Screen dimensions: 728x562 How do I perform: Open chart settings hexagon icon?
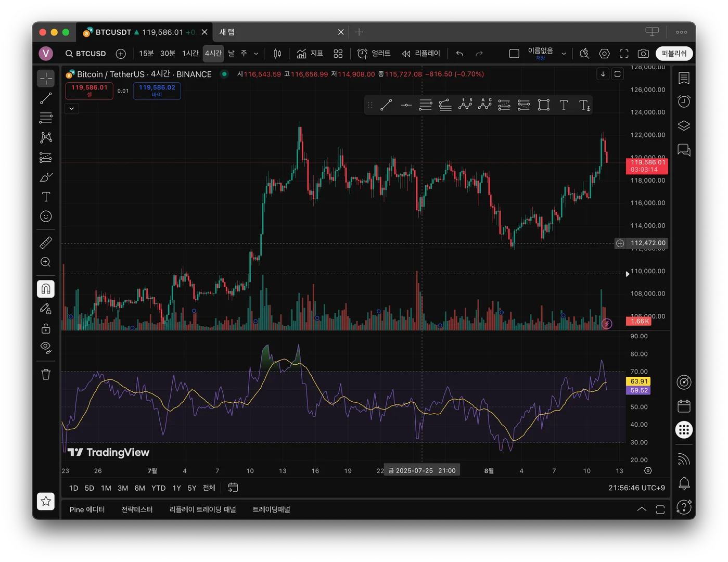point(604,54)
